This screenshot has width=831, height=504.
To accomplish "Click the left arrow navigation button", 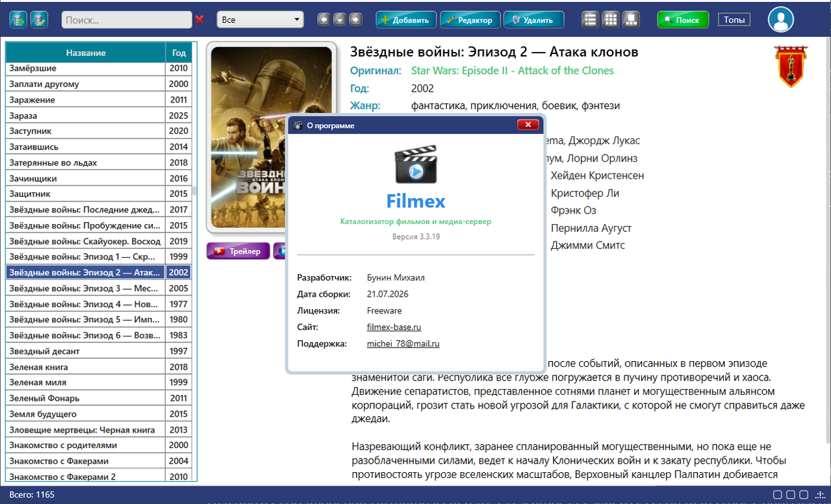I will point(324,19).
